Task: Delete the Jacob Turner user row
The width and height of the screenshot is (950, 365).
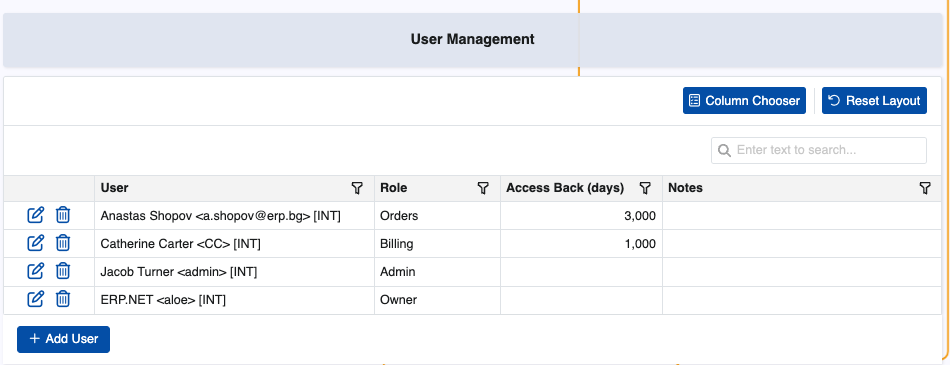Action: (x=63, y=271)
